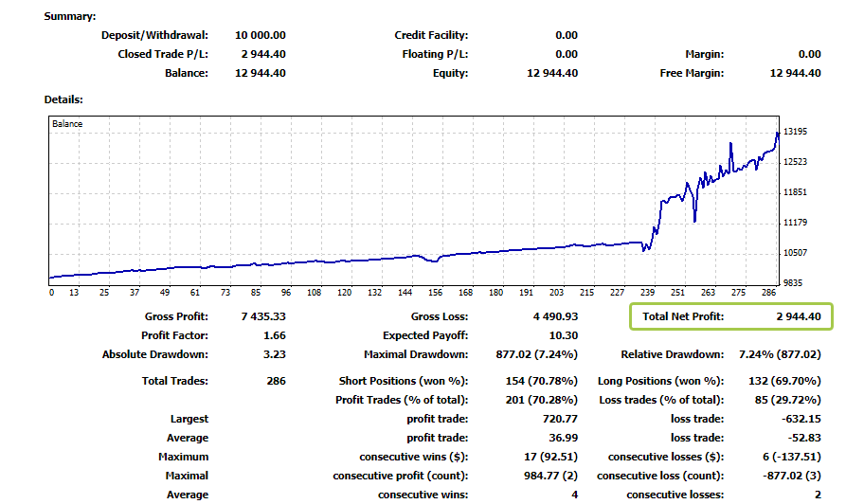The height and width of the screenshot is (504, 864).
Task: Click the Total Net Profit label
Action: click(x=683, y=316)
